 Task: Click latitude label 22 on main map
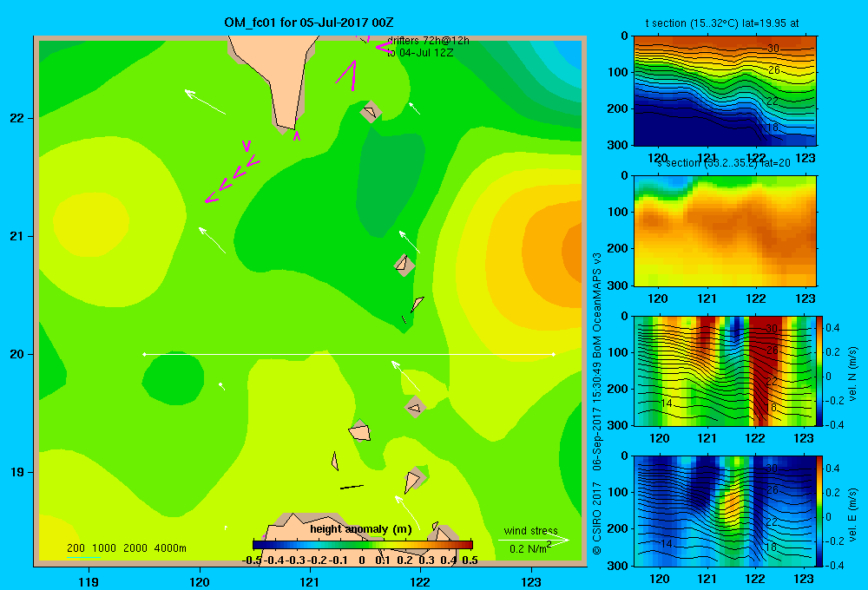(17, 118)
